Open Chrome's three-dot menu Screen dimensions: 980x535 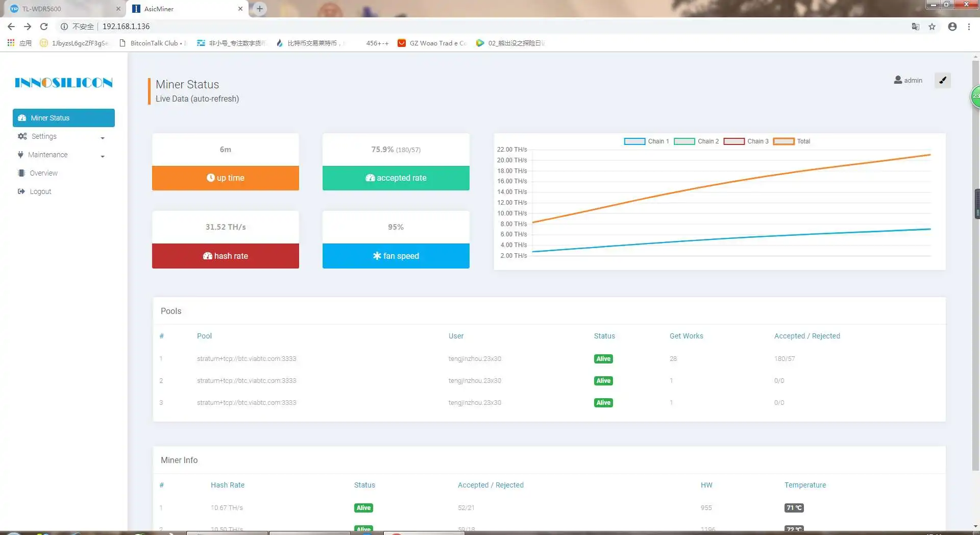click(969, 27)
